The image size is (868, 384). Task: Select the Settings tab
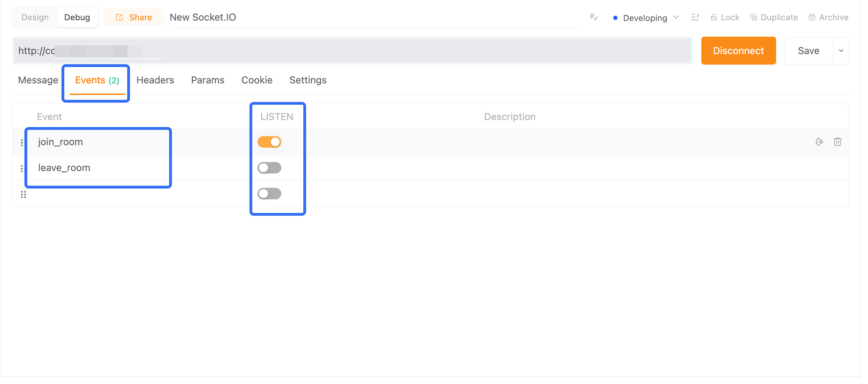coord(308,80)
